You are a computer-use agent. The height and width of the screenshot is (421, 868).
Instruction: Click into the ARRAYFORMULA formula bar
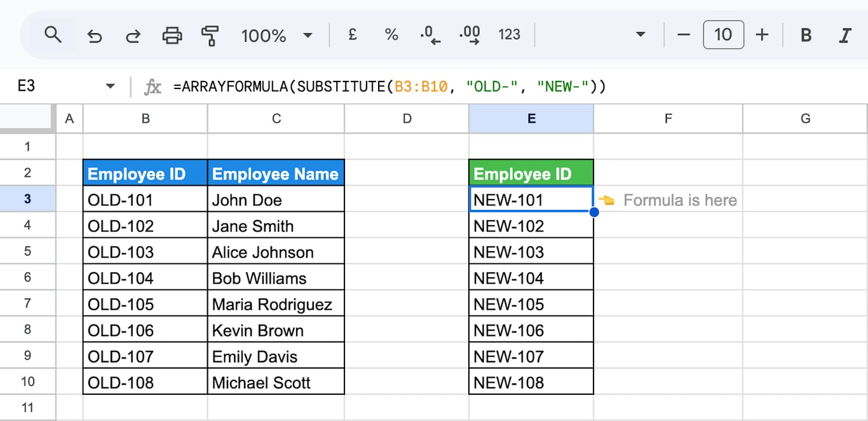click(x=390, y=86)
